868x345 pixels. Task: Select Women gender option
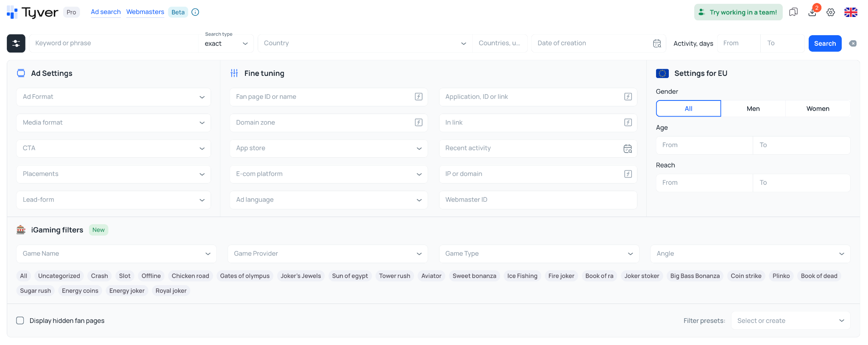pyautogui.click(x=818, y=109)
